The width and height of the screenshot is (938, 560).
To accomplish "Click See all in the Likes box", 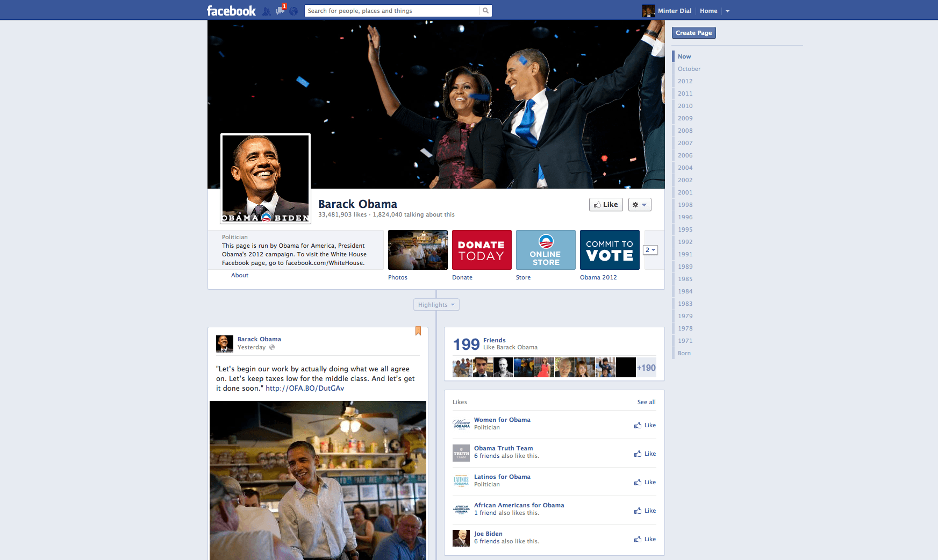I will coord(647,402).
